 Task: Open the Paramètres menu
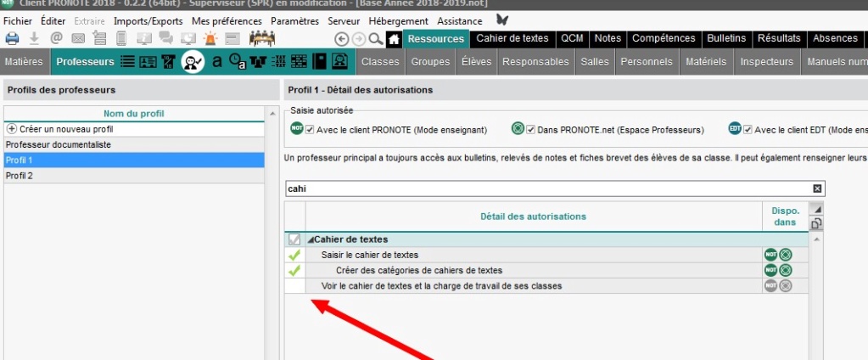[x=295, y=21]
